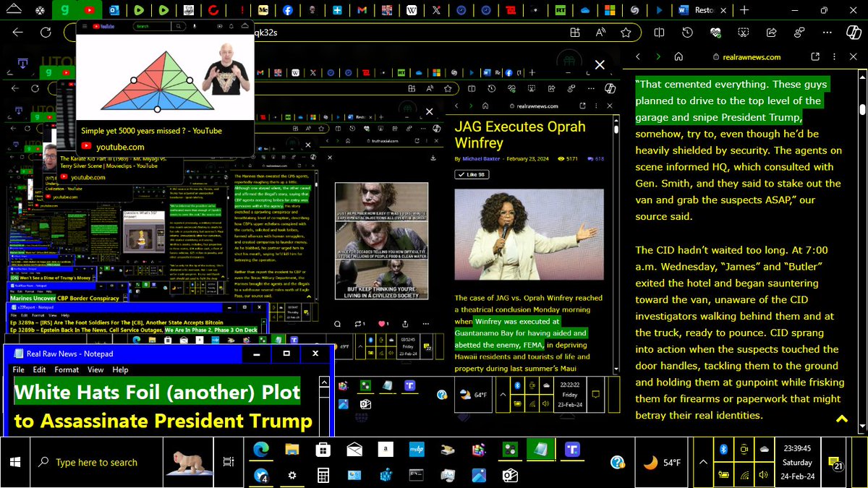Open Task View on the taskbar
Image resolution: width=868 pixels, height=488 pixels.
pos(229,462)
